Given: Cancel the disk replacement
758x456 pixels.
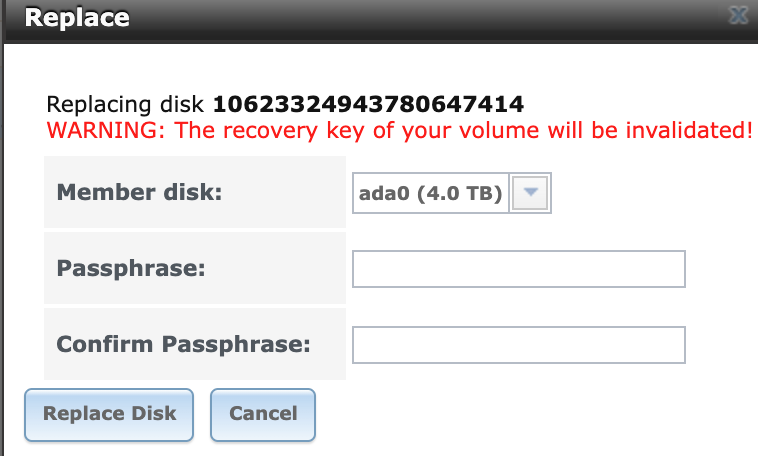Looking at the screenshot, I should [x=263, y=415].
